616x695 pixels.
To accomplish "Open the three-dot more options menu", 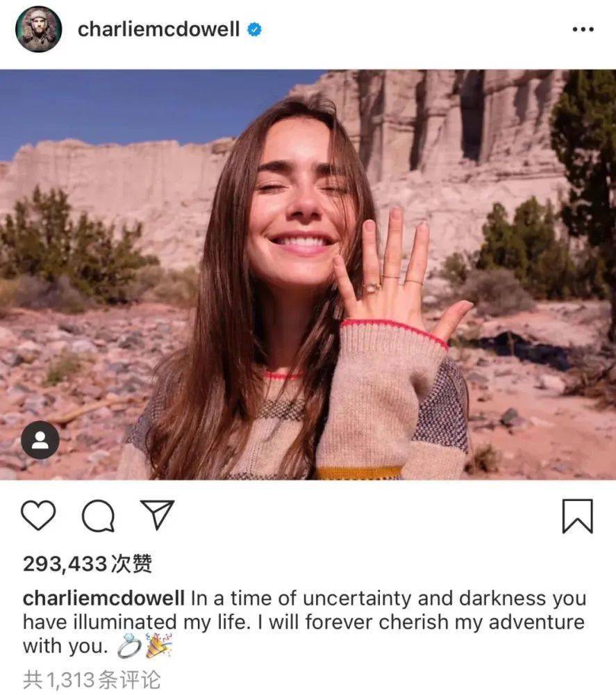I will click(583, 29).
